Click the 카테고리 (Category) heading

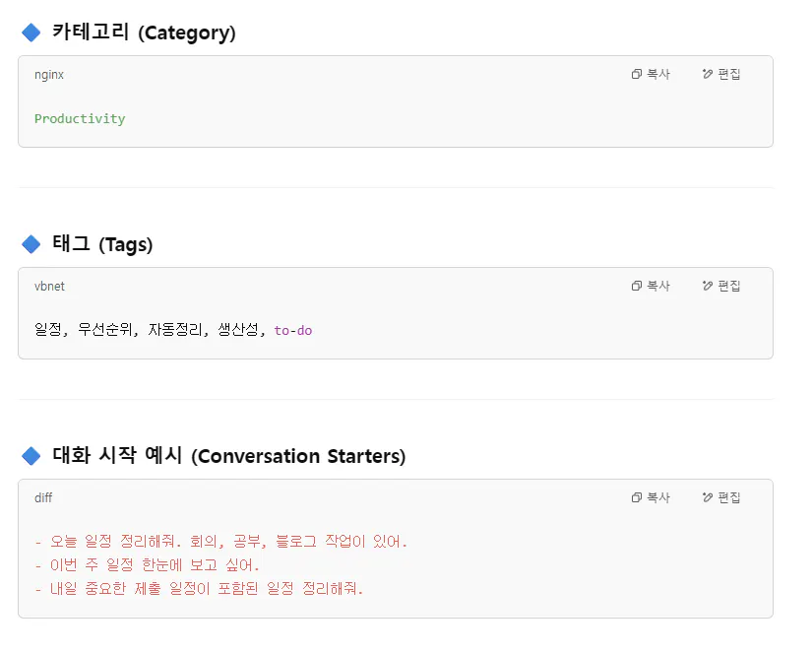(x=144, y=33)
